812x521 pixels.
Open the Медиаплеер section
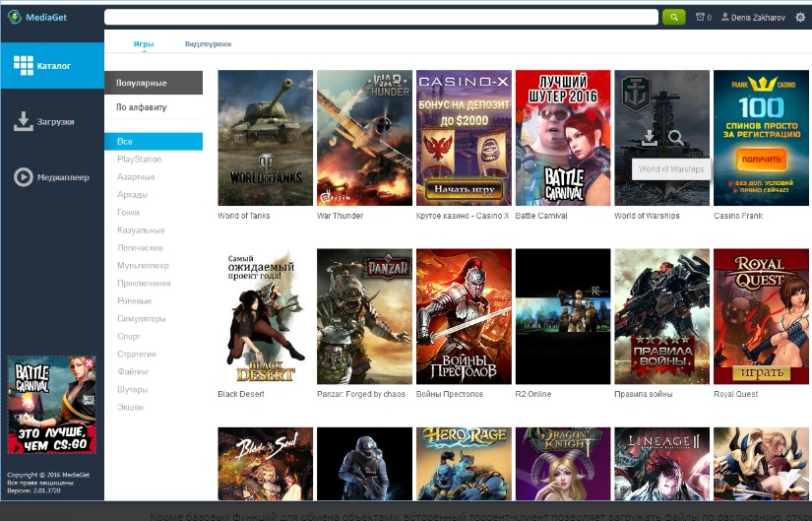pos(51,177)
